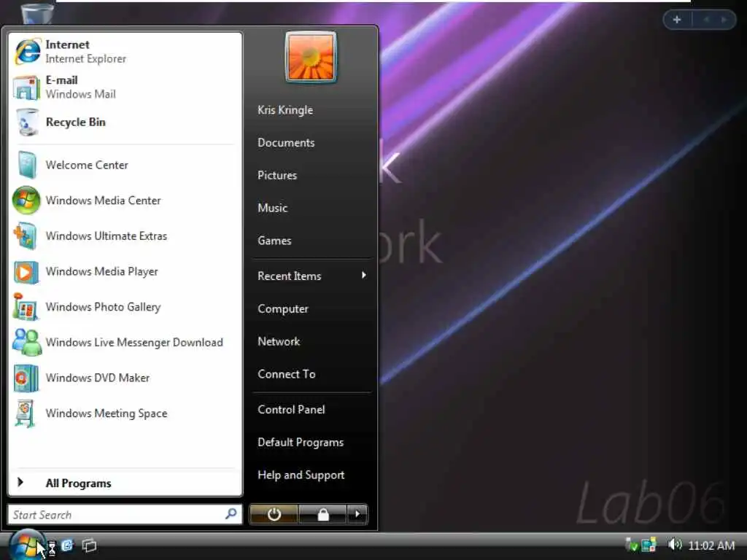The image size is (747, 560).
Task: Click the sidebar plus add gadget button
Action: 677,20
